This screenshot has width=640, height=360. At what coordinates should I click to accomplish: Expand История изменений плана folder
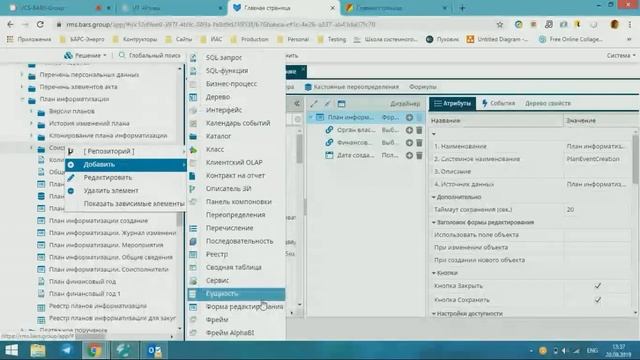click(31, 123)
